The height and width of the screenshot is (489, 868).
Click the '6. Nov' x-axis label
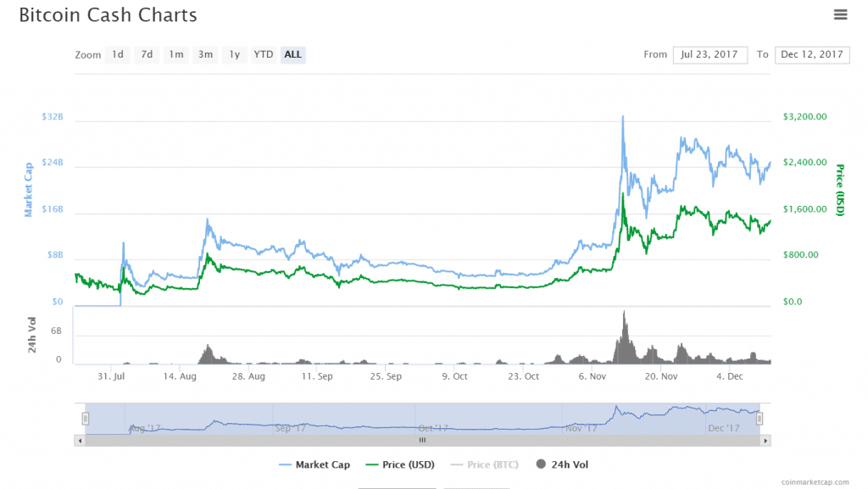tap(592, 376)
